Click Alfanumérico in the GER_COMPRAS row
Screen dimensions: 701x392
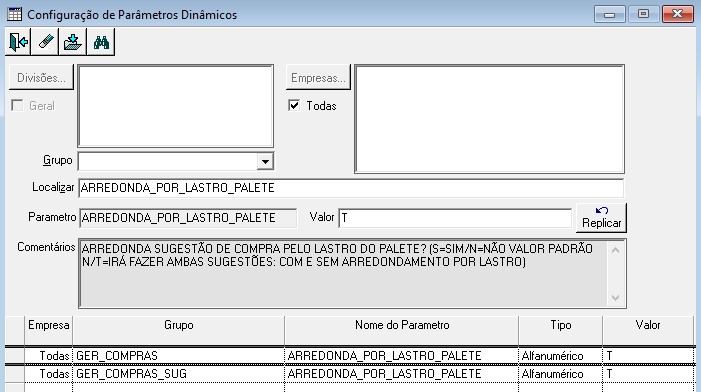pyautogui.click(x=561, y=356)
